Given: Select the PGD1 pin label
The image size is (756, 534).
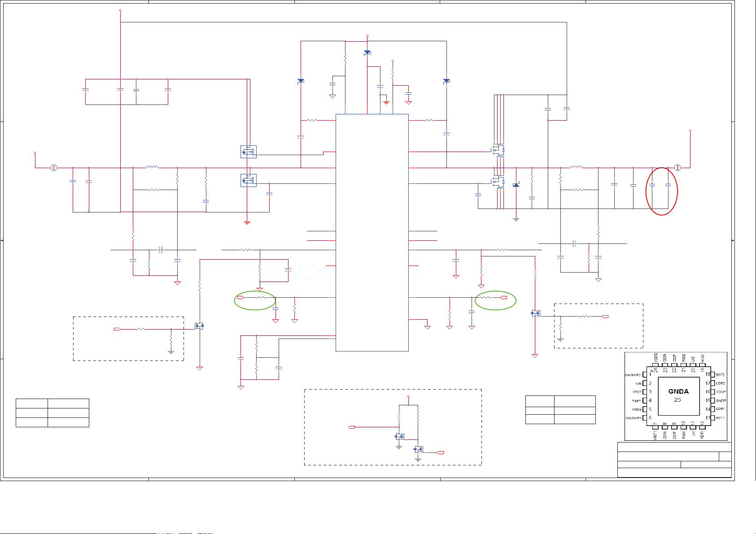Looking at the screenshot, I should click(684, 434).
